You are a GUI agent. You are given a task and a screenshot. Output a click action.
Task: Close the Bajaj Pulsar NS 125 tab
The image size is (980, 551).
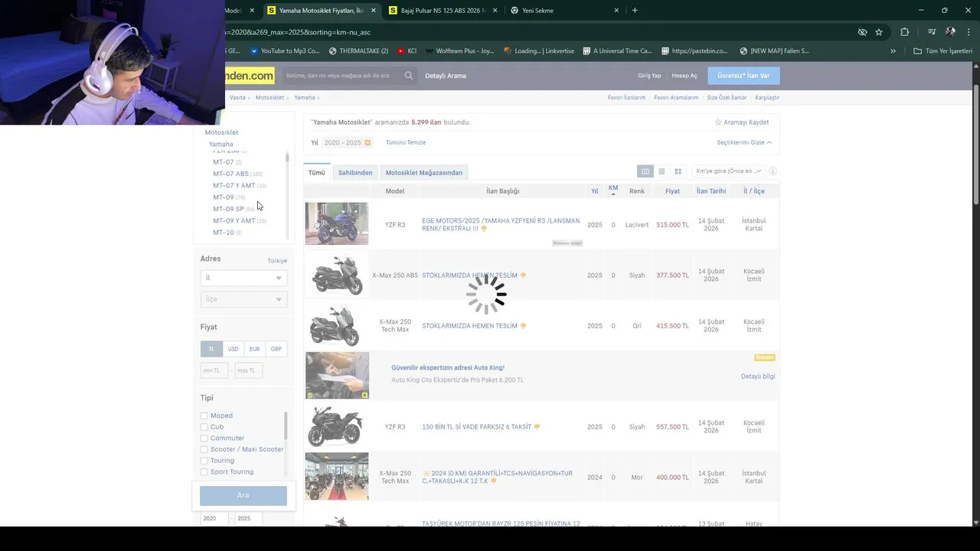(495, 11)
